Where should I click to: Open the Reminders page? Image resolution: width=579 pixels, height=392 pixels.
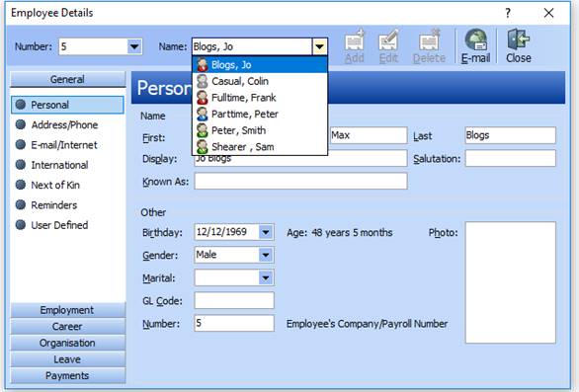pos(54,205)
